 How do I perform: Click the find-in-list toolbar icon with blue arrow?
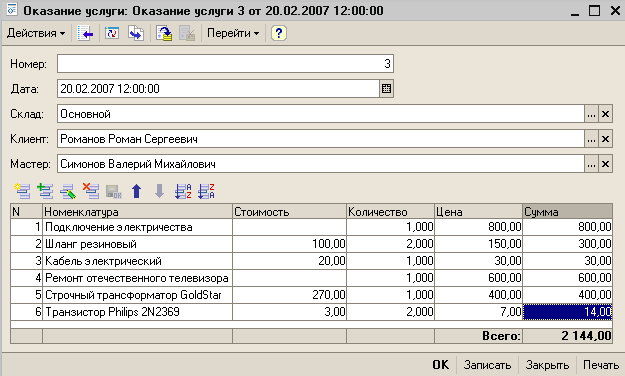click(x=85, y=33)
